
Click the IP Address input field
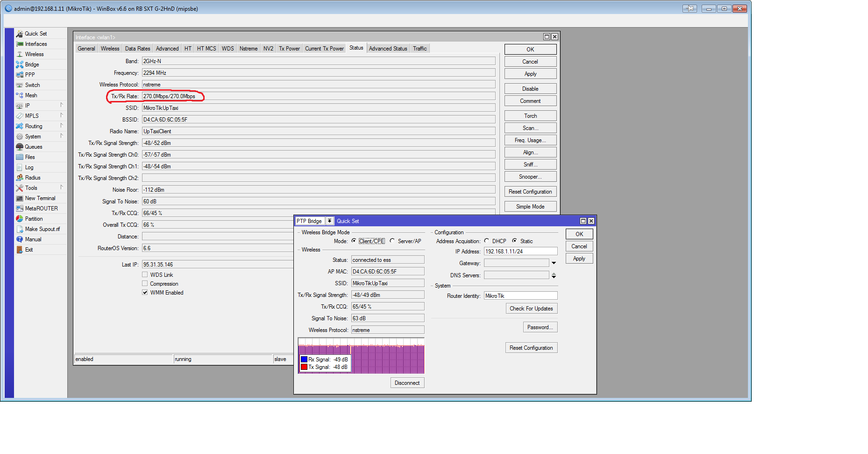520,252
